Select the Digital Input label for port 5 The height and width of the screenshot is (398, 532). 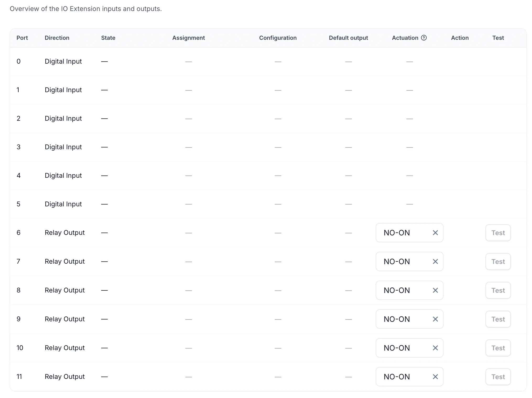pos(63,204)
